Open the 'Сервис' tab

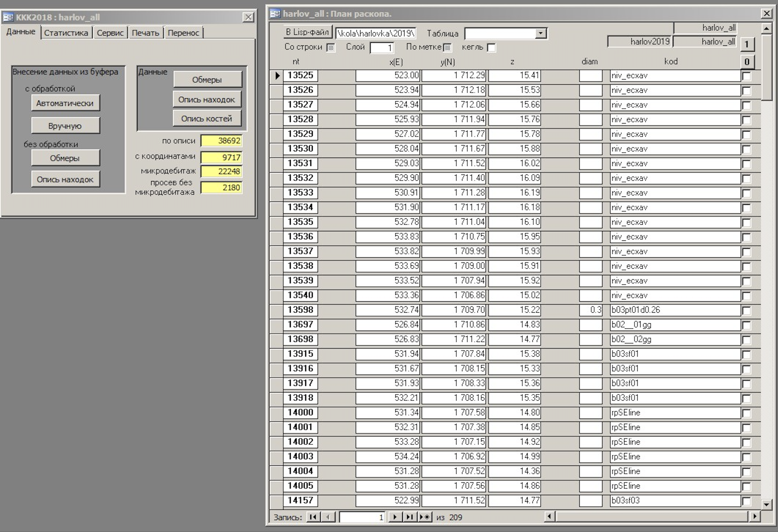point(110,33)
